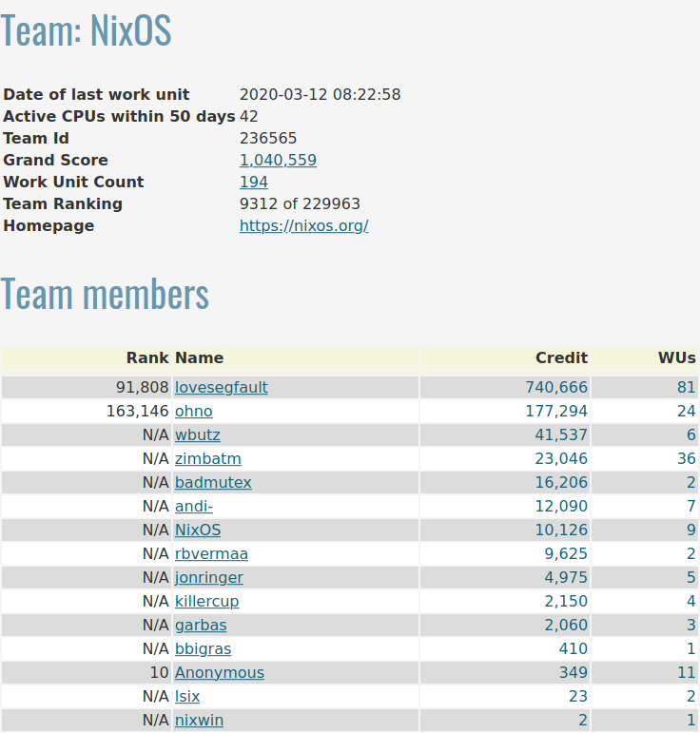
Task: Select credit value 9,625
Action: tap(566, 554)
